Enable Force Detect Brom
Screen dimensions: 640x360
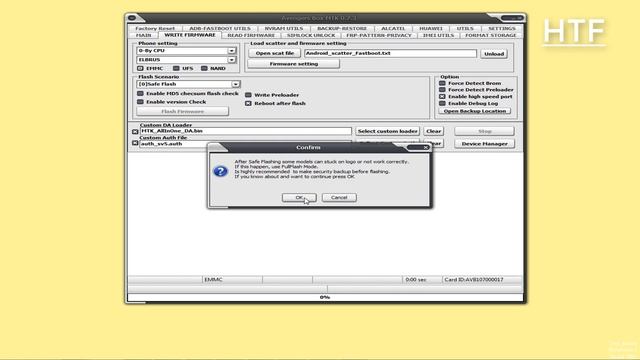[x=442, y=83]
